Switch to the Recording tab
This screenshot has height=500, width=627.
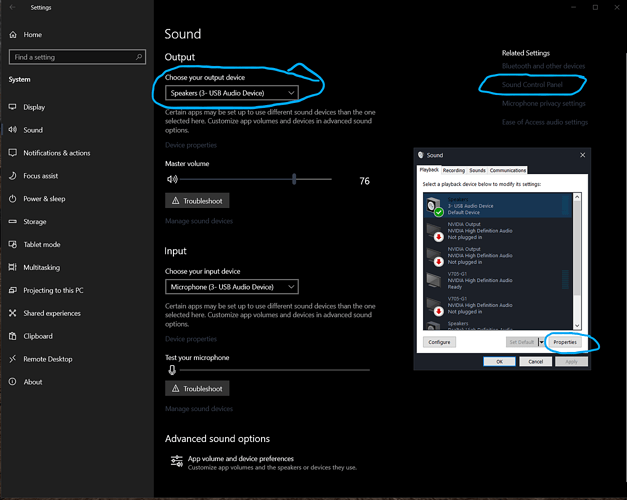454,170
